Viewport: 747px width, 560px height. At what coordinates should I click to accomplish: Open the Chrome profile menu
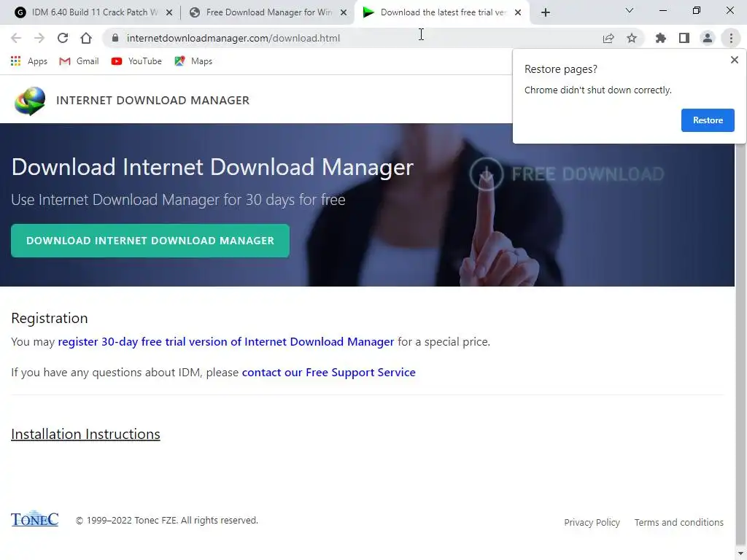(708, 38)
